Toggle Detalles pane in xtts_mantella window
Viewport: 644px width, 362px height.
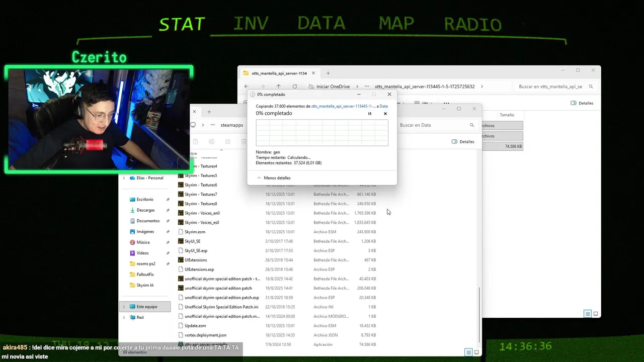(x=582, y=103)
